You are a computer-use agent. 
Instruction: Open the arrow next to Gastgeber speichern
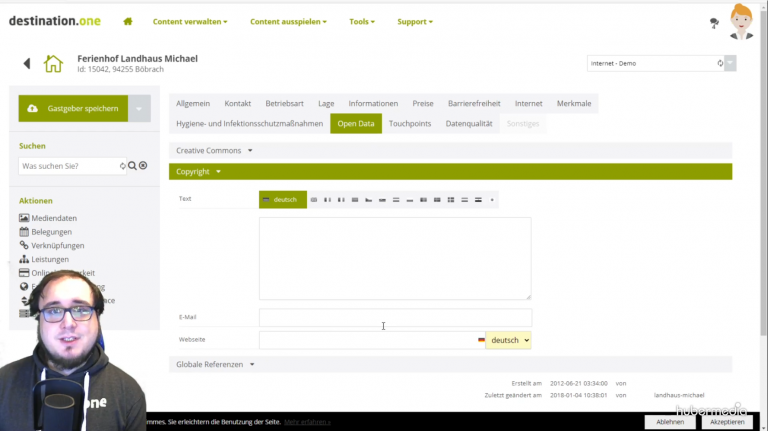coord(139,108)
